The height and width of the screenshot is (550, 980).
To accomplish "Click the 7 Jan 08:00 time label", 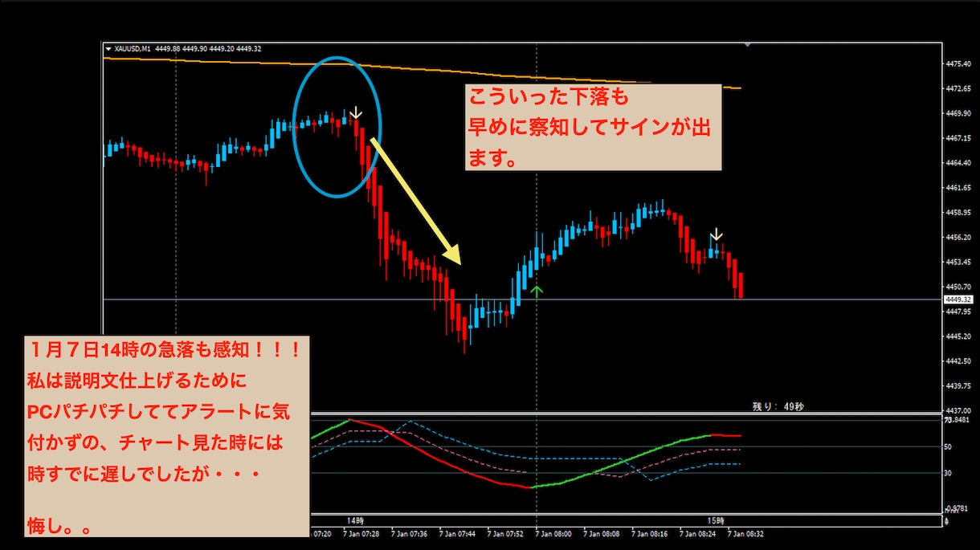I will point(554,532).
